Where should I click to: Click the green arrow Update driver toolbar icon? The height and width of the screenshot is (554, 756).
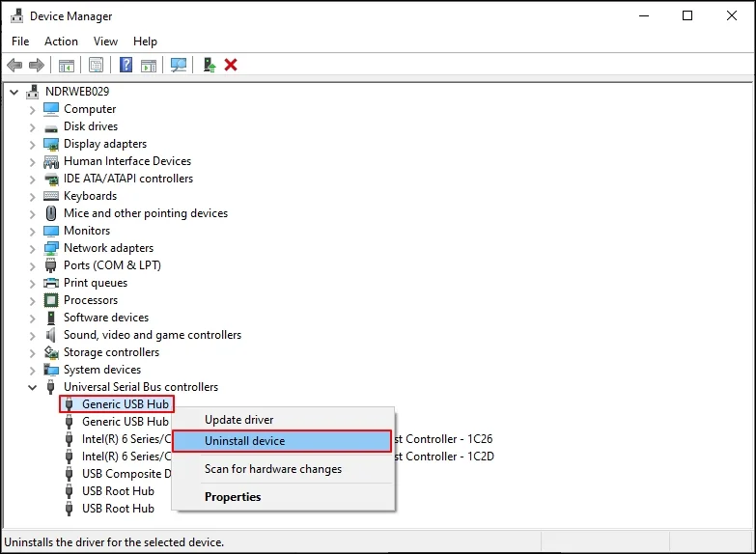[x=208, y=65]
